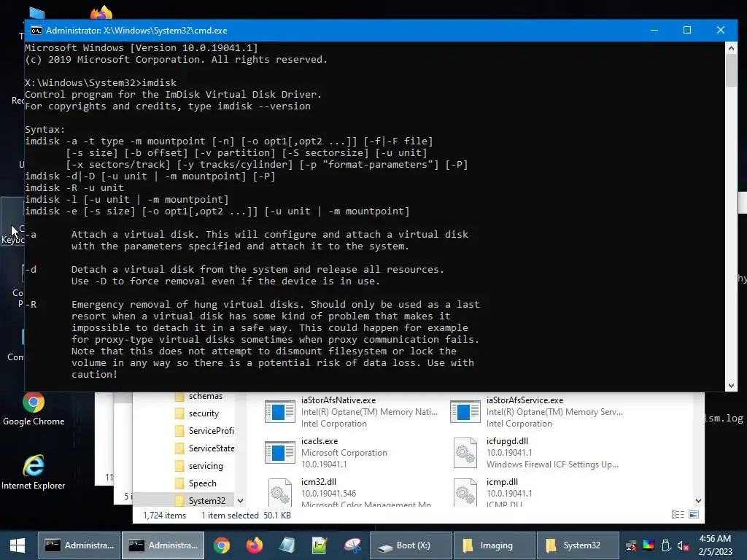Screen dimensions: 747x560
Task: Select the servicing folder in tree
Action: [205, 466]
